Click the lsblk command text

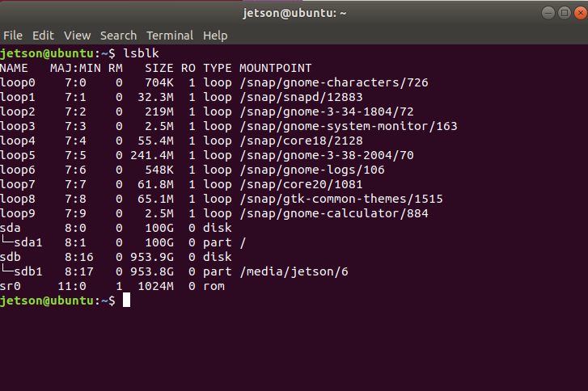click(x=140, y=53)
